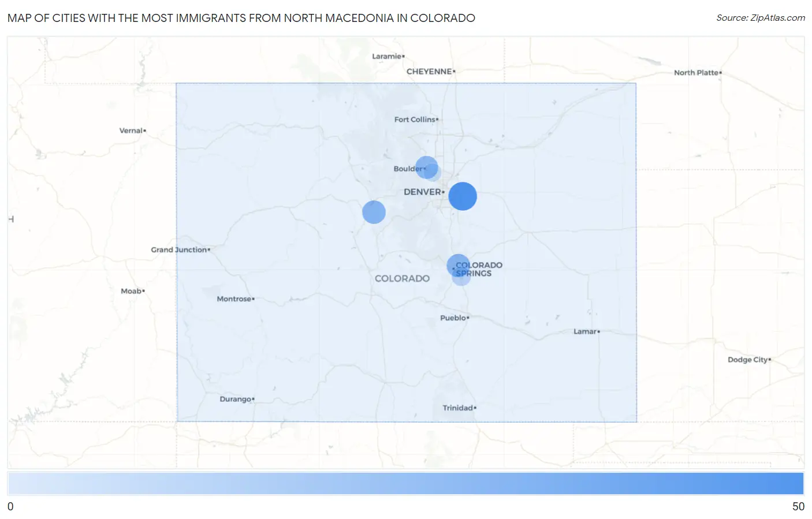Screen dimensions: 812x519
Task: Click the COLORADO state label
Action: pyautogui.click(x=402, y=278)
